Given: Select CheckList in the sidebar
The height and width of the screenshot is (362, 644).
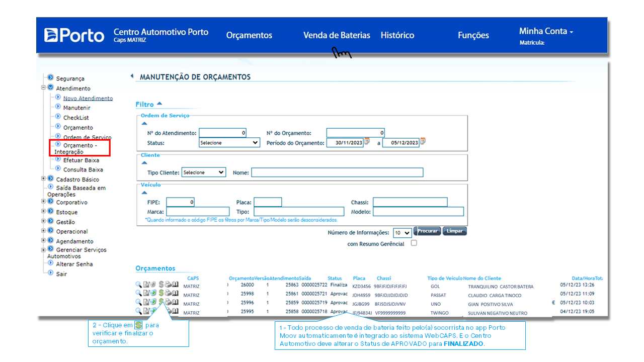Looking at the screenshot, I should click(x=76, y=117).
